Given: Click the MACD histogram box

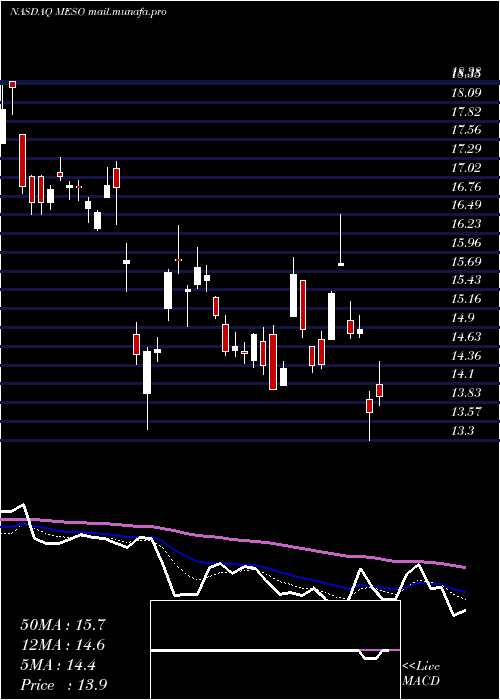Looking at the screenshot, I should click(x=275, y=650).
